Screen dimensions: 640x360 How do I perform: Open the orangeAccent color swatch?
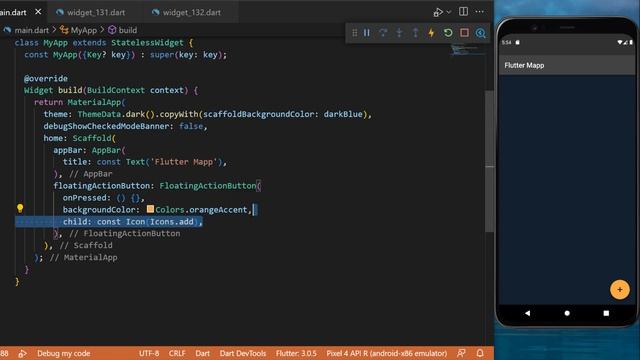pyautogui.click(x=150, y=209)
